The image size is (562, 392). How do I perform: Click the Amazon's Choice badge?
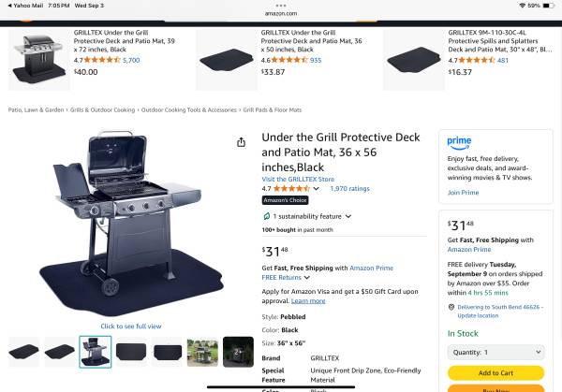click(286, 200)
